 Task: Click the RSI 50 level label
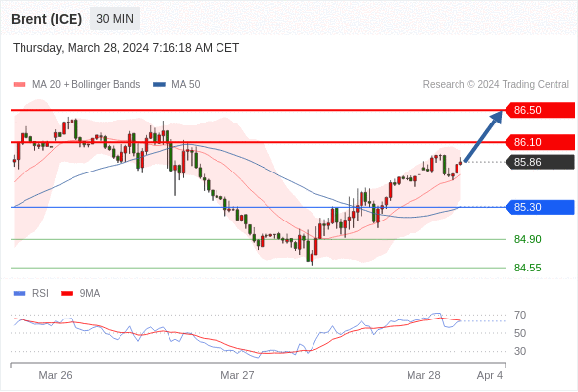(x=520, y=333)
